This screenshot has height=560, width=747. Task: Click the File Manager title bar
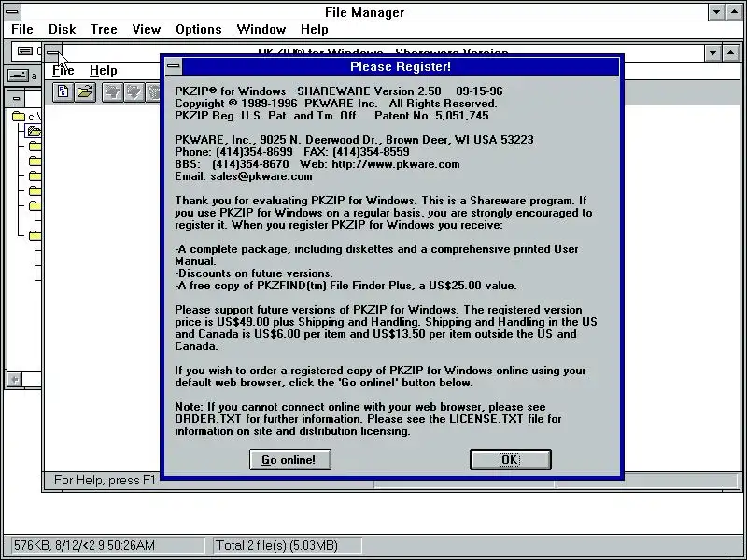pos(364,12)
